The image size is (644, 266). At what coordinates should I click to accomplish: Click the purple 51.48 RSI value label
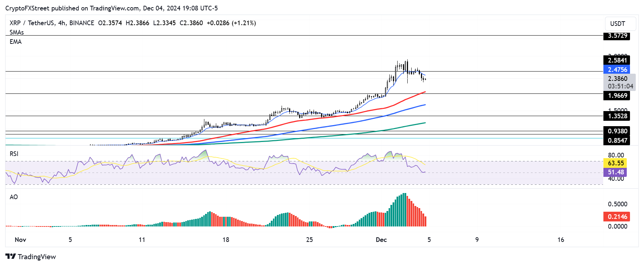(615, 172)
